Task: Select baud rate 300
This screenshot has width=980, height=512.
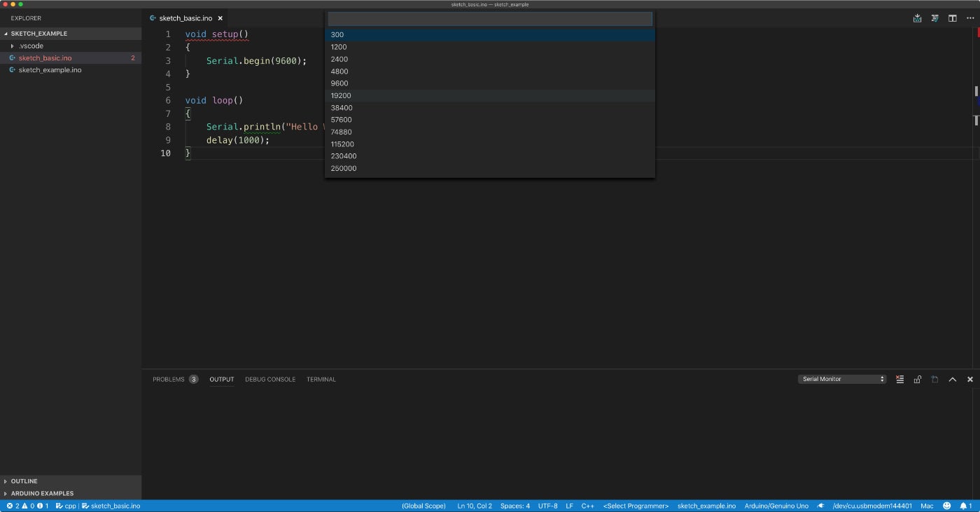Action: (490, 35)
